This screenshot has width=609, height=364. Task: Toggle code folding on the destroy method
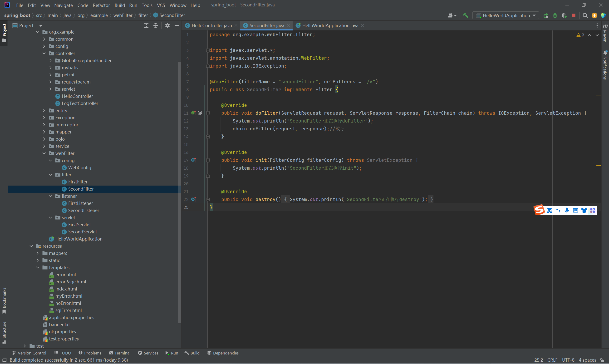click(208, 199)
